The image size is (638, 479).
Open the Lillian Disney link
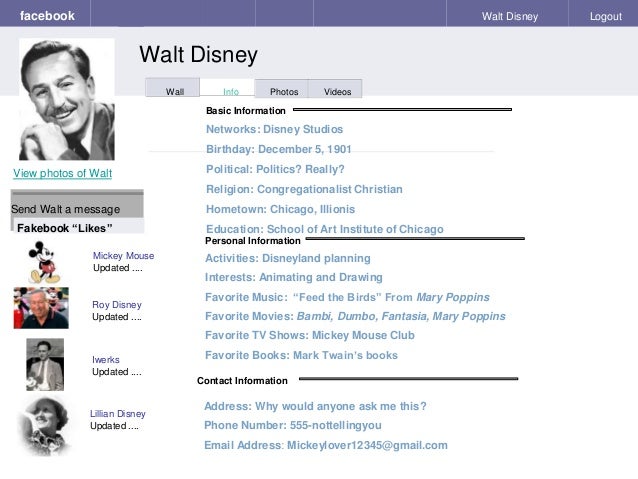coord(118,413)
